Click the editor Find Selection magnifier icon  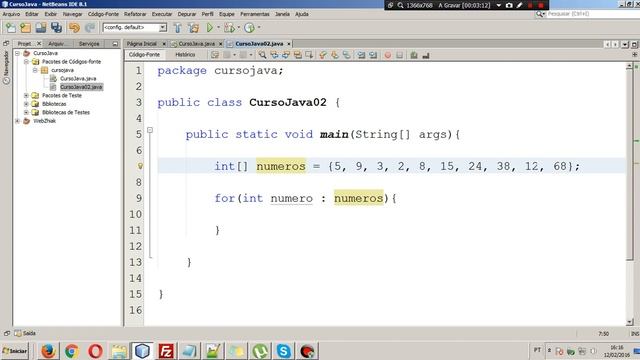pos(262,55)
